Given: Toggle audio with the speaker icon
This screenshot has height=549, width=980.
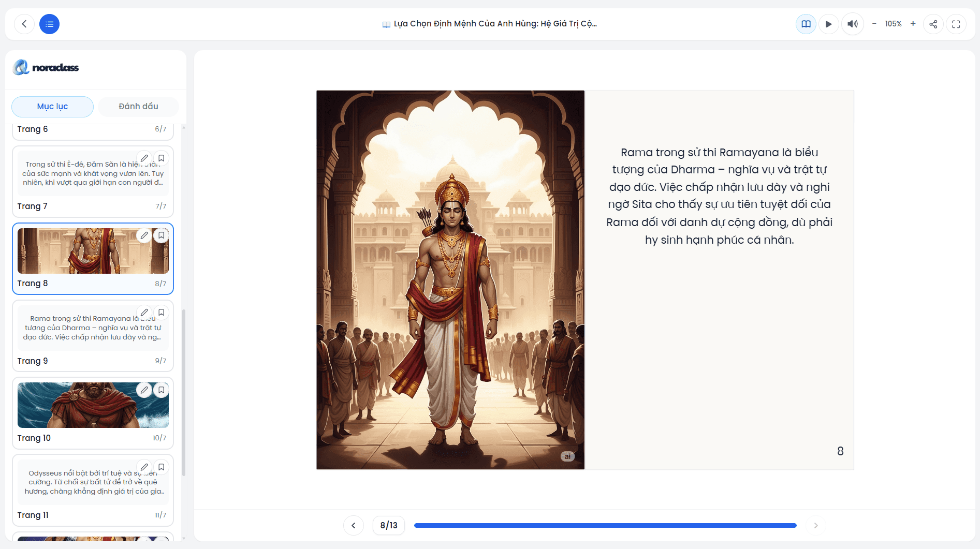Looking at the screenshot, I should click(x=853, y=24).
